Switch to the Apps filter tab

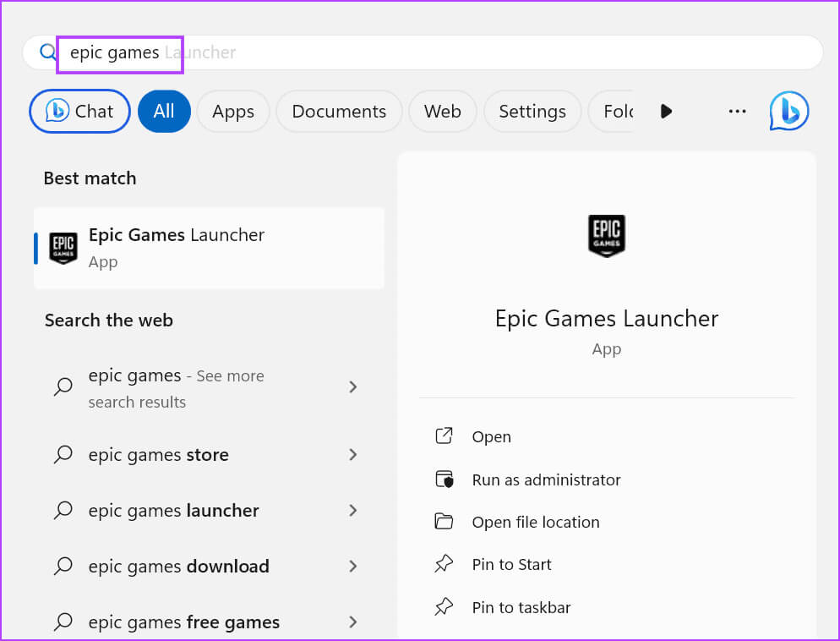coord(233,112)
